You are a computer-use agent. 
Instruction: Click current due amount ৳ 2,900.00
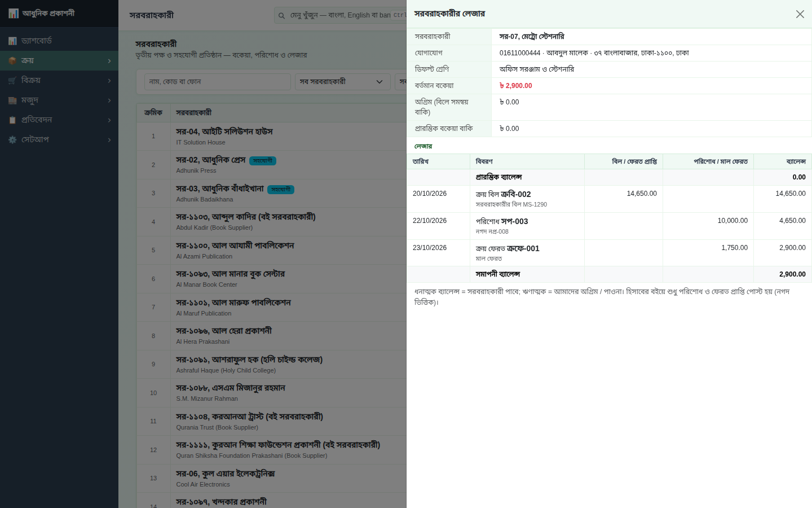click(x=516, y=86)
